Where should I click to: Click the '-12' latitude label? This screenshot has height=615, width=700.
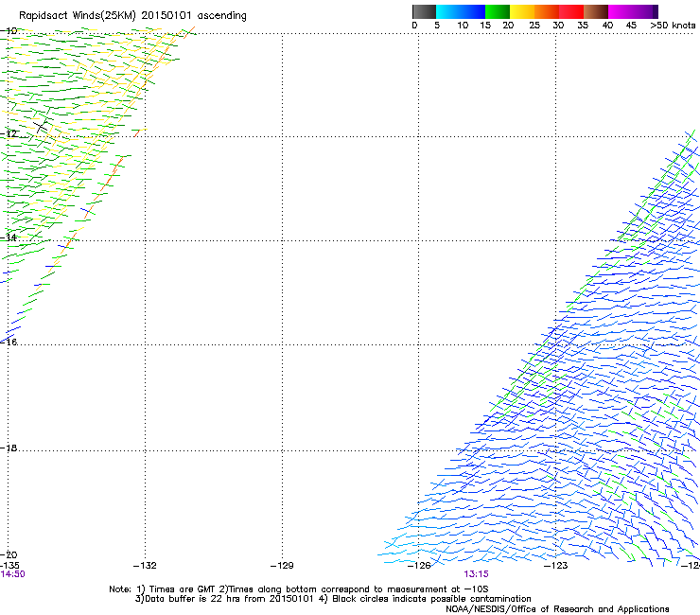[x=9, y=134]
